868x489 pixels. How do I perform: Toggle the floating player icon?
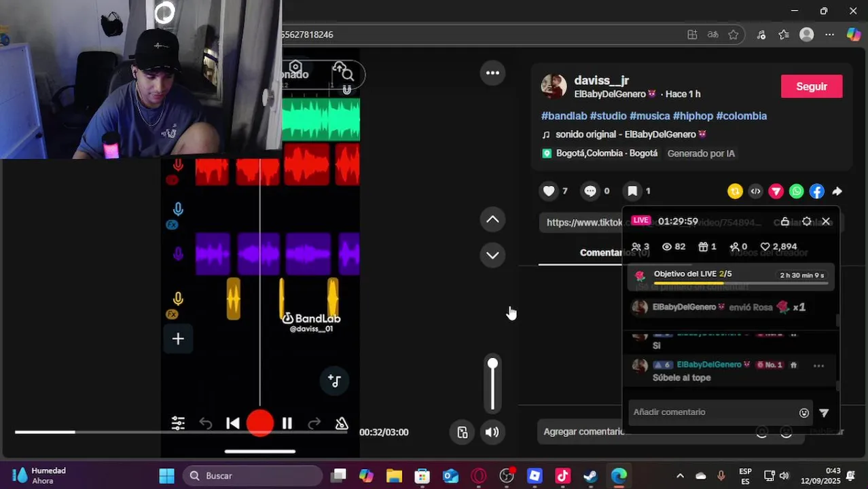[463, 432]
